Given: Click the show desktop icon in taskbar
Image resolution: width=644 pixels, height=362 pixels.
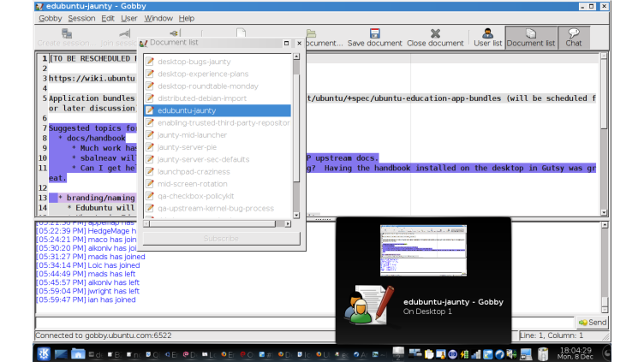Looking at the screenshot, I should click(x=61, y=353).
